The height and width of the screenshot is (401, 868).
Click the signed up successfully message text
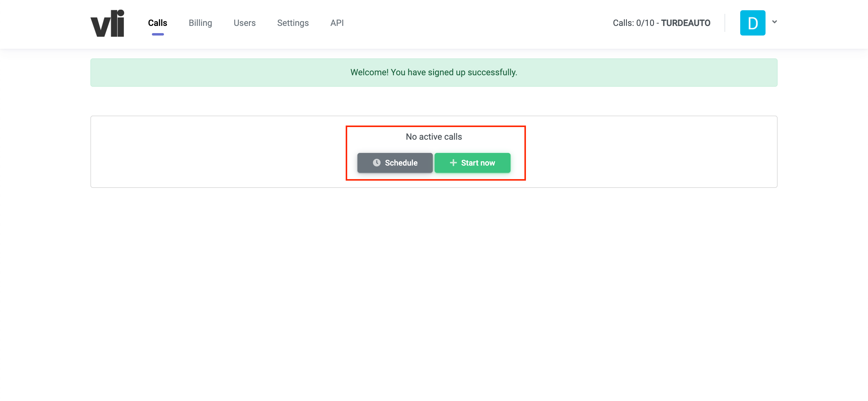coord(434,72)
